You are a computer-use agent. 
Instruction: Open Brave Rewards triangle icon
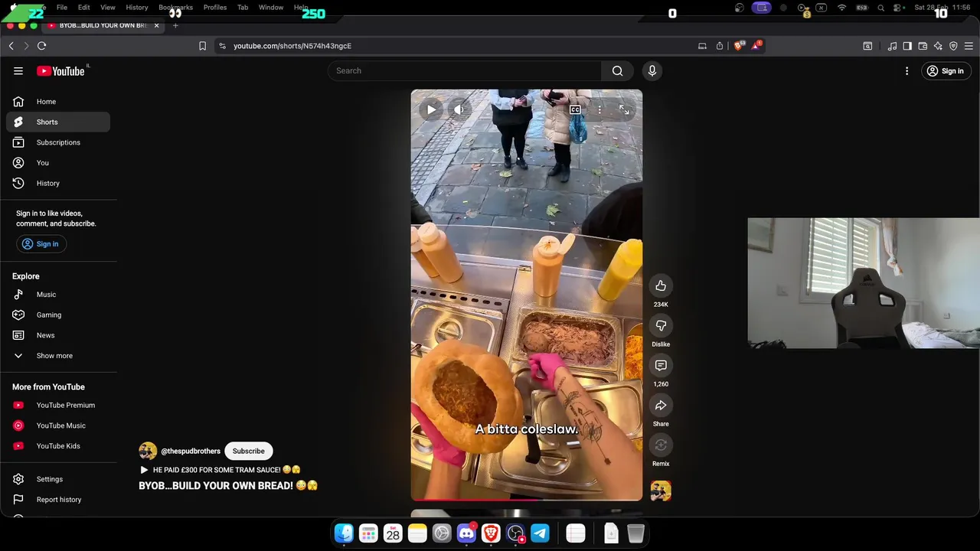pos(756,46)
